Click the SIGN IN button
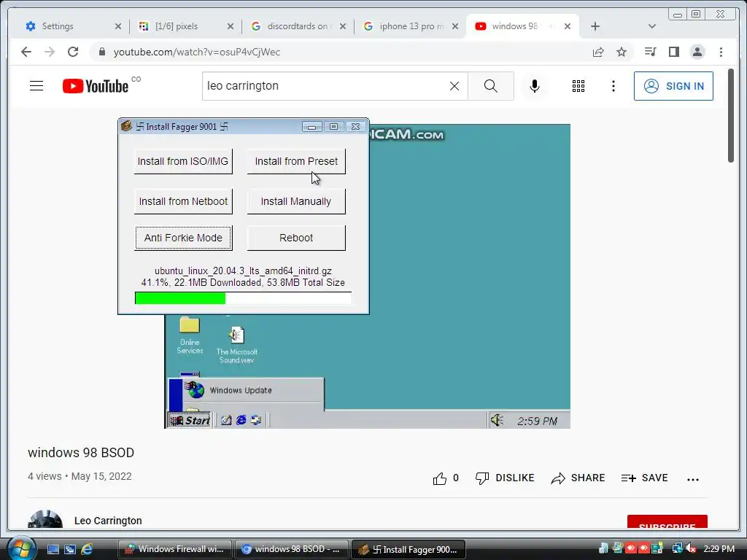The width and height of the screenshot is (747, 560). pyautogui.click(x=673, y=86)
